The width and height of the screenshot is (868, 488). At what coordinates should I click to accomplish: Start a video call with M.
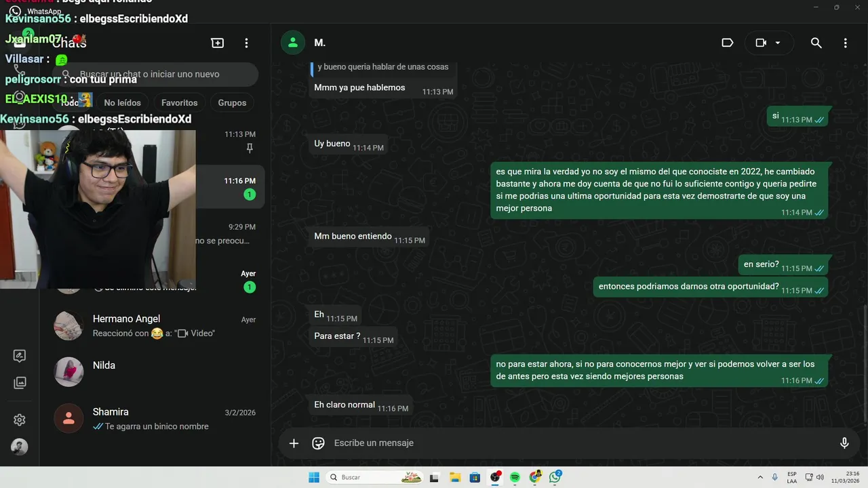pyautogui.click(x=761, y=43)
